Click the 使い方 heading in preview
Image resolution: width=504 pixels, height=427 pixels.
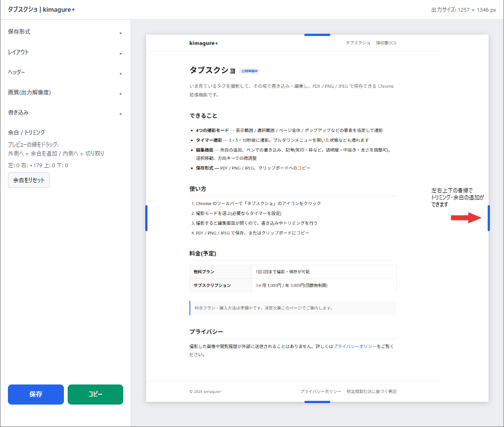(x=198, y=189)
